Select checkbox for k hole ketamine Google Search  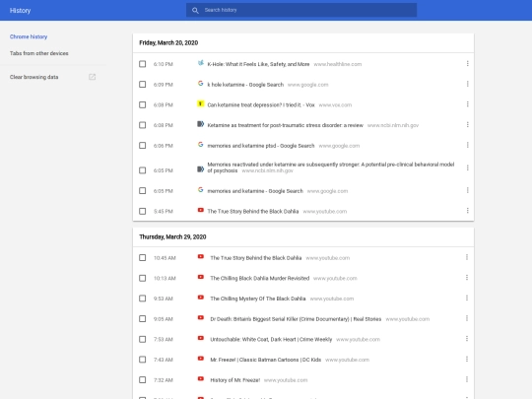143,85
